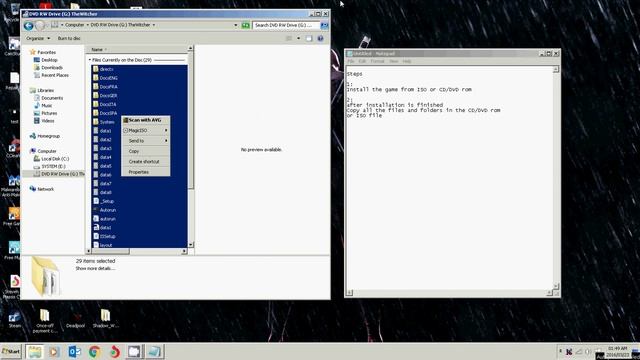Screen dimensions: 640x360
Task: Select the DocsFRA folder
Action: 105,87
